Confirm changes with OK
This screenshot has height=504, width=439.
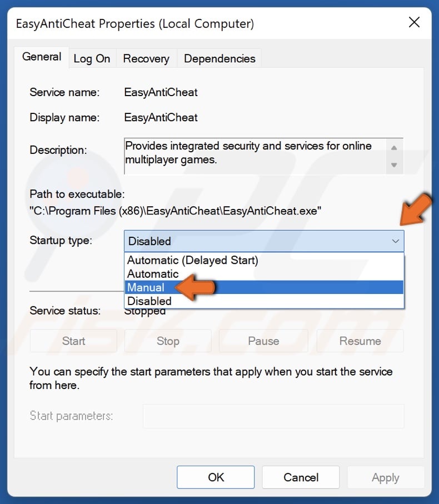pos(215,477)
